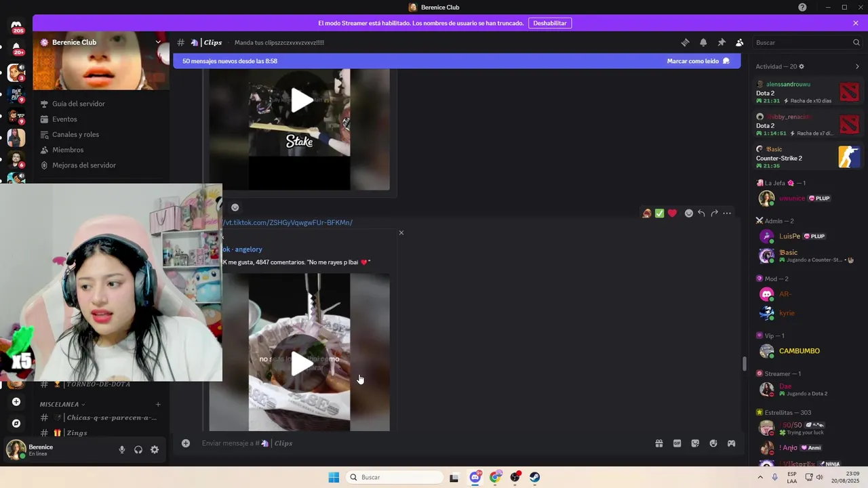Create channel in MISCELANEA with plus

158,405
